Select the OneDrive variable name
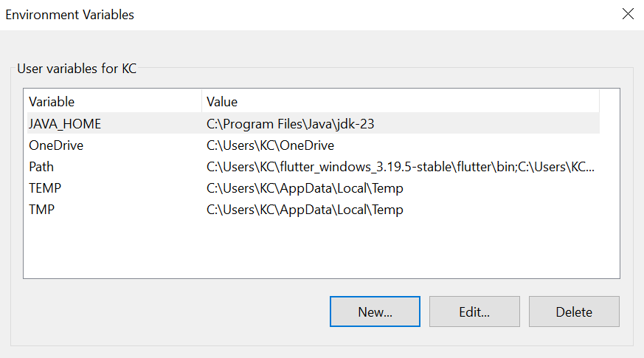Viewport: 644px width, 358px height. coord(56,145)
